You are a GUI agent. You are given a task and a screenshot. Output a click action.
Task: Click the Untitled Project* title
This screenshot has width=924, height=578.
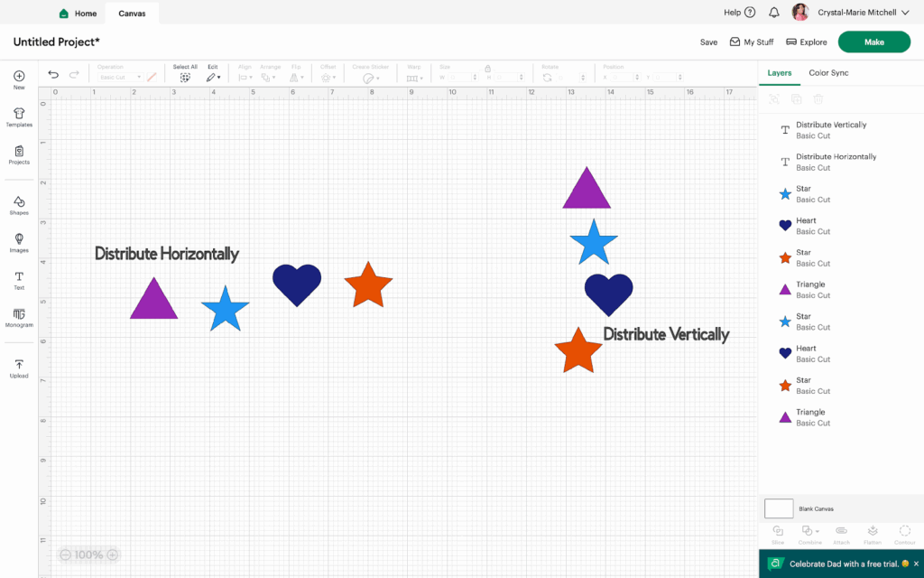[57, 42]
